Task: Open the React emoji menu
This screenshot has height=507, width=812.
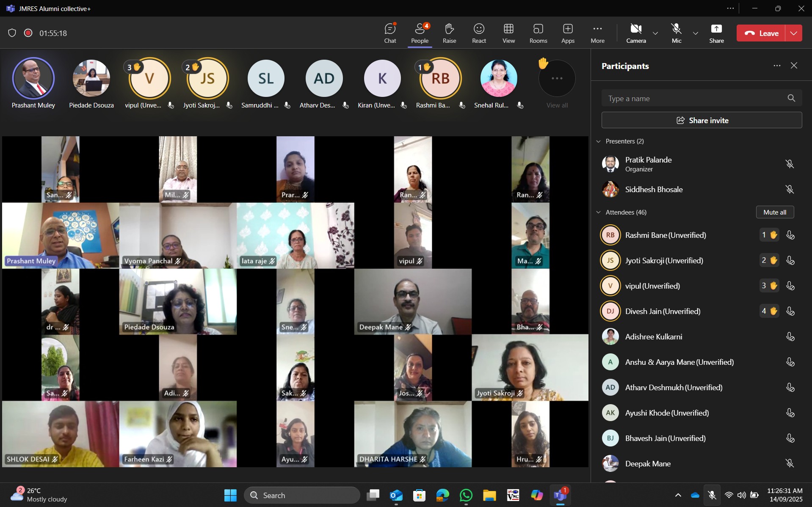Action: [479, 33]
